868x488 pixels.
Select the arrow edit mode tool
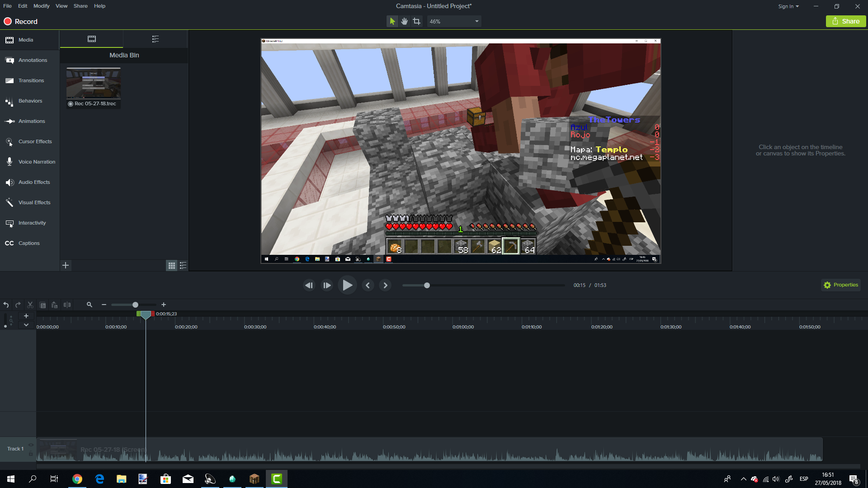point(392,21)
